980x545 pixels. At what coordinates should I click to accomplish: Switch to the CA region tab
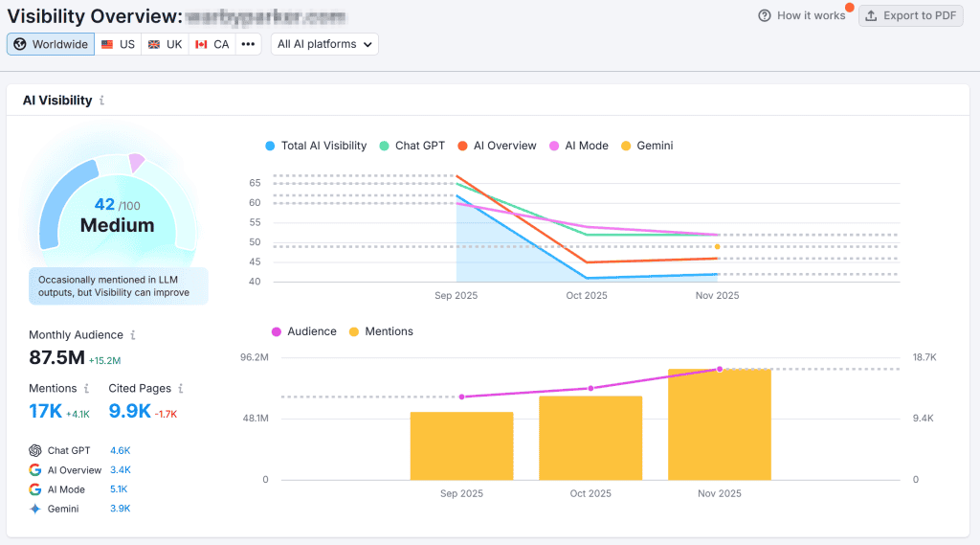tap(212, 44)
